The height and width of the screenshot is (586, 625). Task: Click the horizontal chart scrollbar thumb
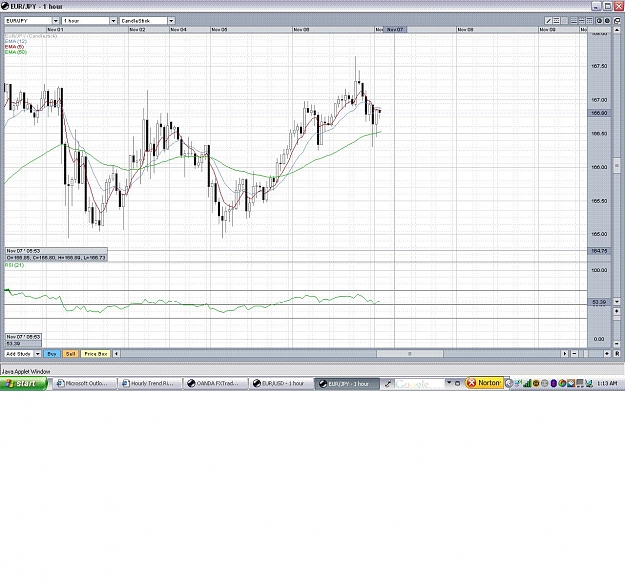(410, 354)
